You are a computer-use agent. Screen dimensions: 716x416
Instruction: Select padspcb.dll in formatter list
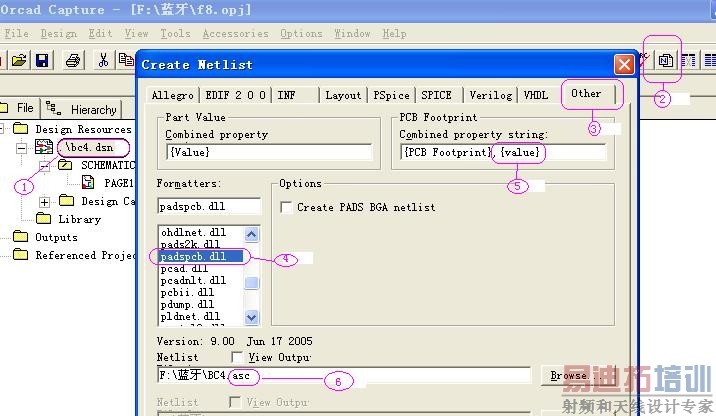201,257
